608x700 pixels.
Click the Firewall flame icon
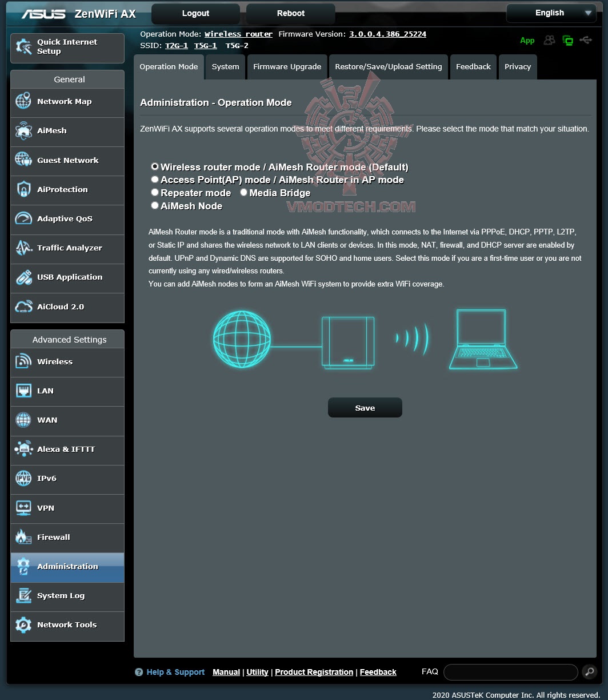(x=23, y=537)
